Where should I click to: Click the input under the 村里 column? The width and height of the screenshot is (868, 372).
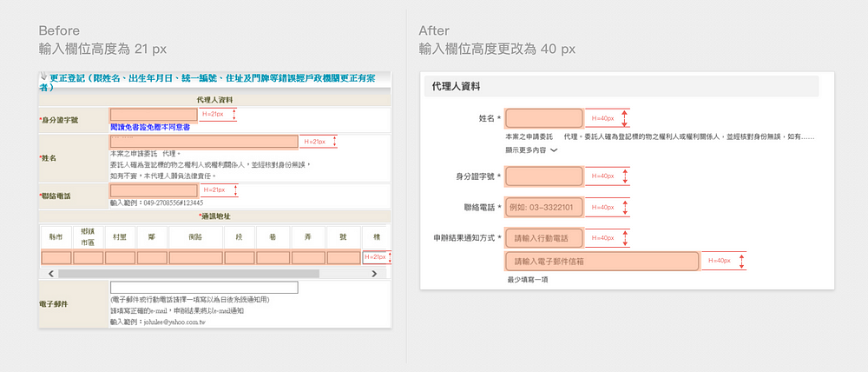(120, 258)
